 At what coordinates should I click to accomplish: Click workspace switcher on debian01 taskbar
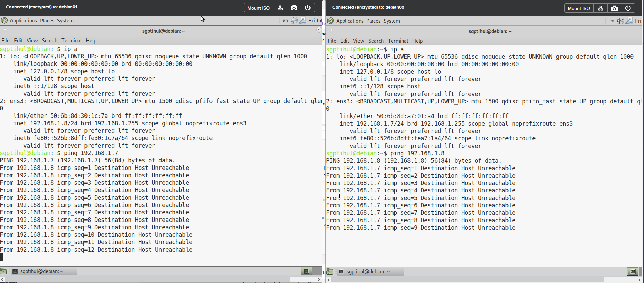tap(306, 271)
